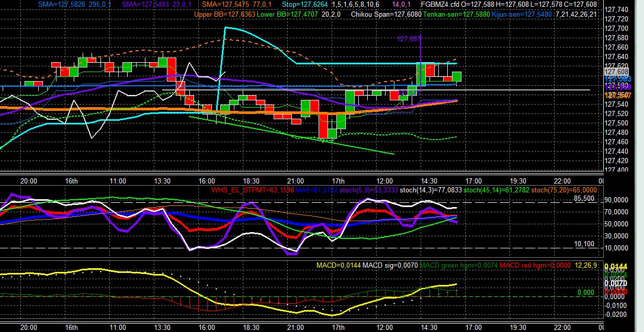The height and width of the screenshot is (332, 644).
Task: Click -0,0100 on the MACD axis
Action: click(617, 305)
